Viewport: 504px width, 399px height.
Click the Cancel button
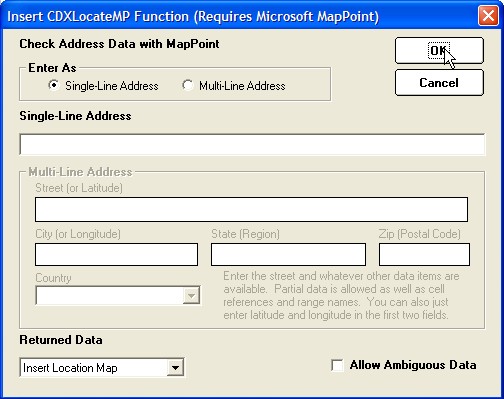[439, 82]
